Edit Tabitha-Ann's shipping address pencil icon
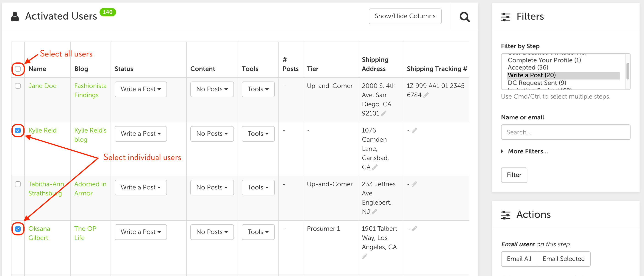Screen dimensions: 644x276 pos(374,212)
